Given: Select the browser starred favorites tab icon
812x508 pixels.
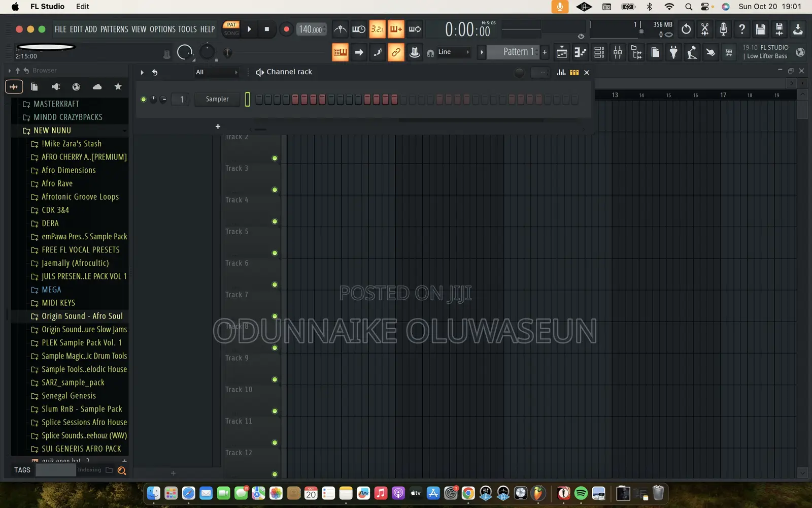Looking at the screenshot, I should 118,87.
